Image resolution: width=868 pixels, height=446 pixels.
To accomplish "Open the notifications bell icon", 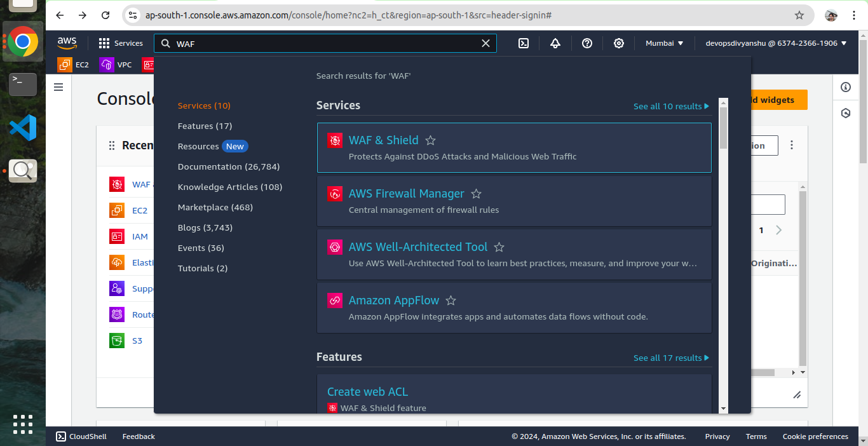I will coord(555,43).
